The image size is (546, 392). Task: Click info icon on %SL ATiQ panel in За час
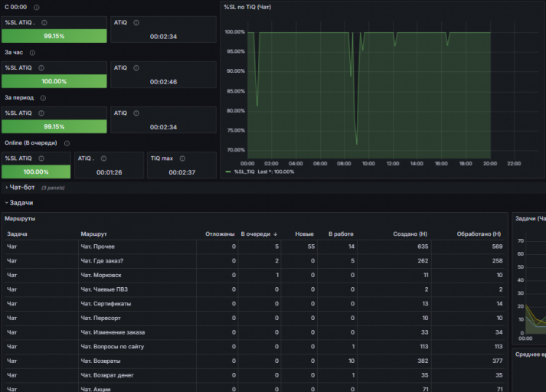click(41, 68)
